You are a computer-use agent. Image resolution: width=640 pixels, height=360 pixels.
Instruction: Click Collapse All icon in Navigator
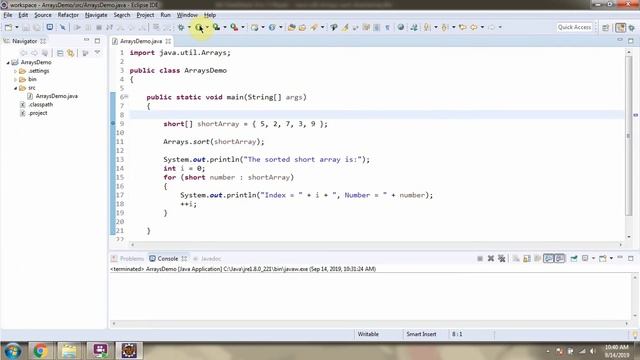click(60, 53)
